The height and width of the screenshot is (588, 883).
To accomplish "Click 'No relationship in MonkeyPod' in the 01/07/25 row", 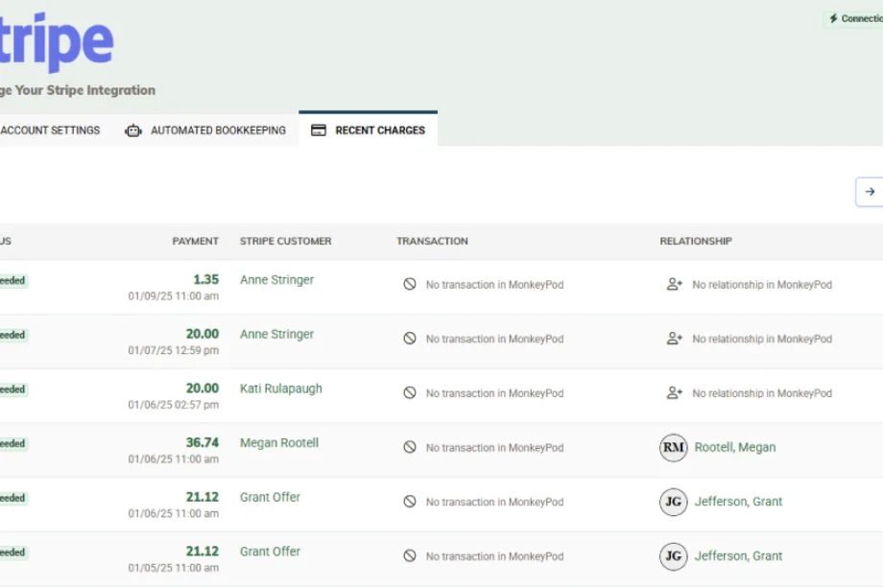I will [x=762, y=339].
